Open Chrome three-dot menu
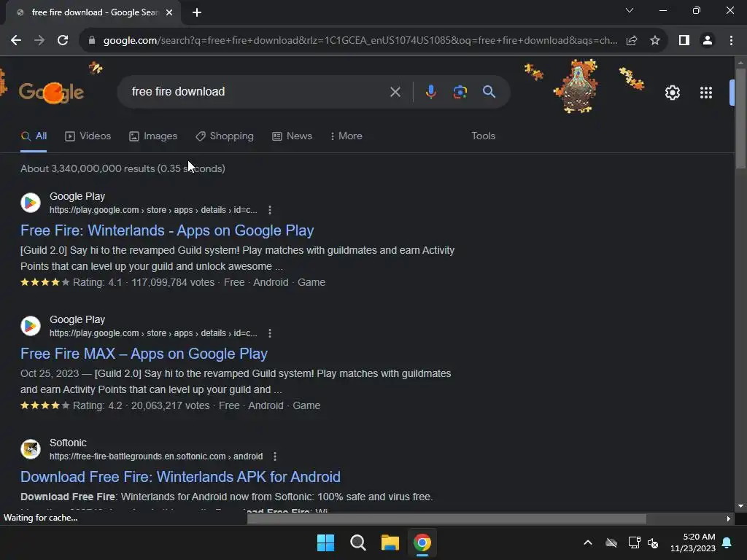 731,41
